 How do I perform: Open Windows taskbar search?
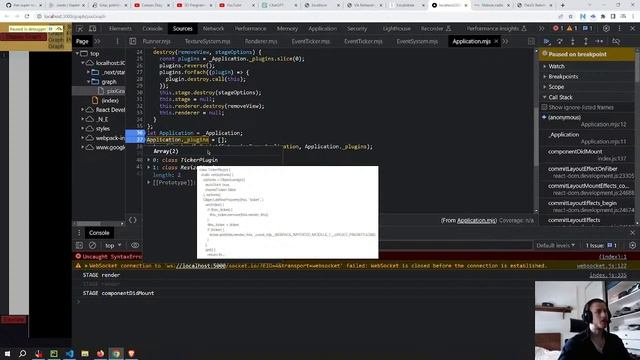click(x=22, y=353)
